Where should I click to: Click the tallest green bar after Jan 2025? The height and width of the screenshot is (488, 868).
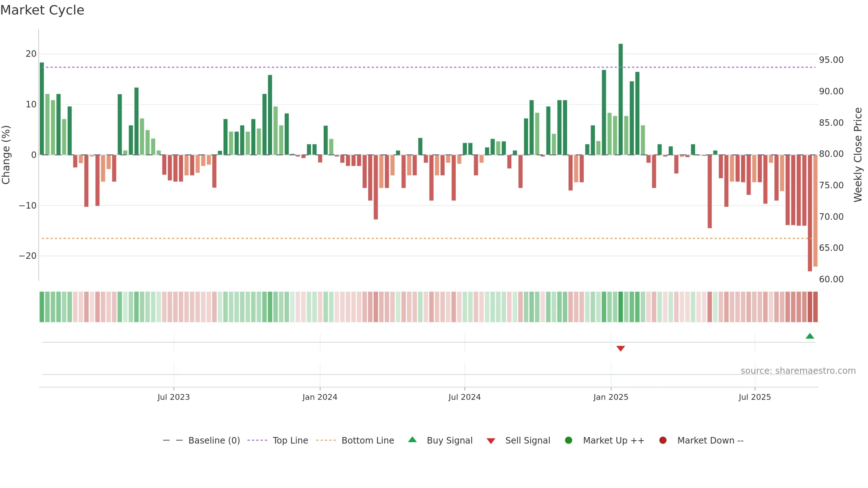pyautogui.click(x=621, y=99)
